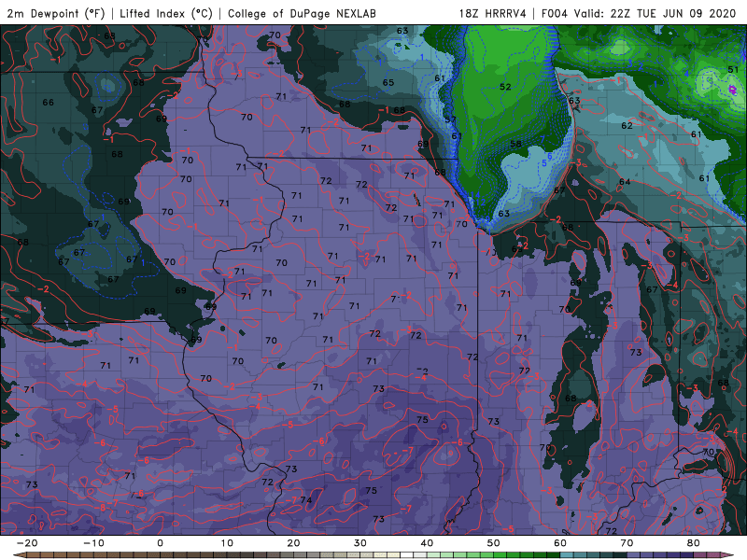Click the -20 label on the color scale

click(x=27, y=543)
